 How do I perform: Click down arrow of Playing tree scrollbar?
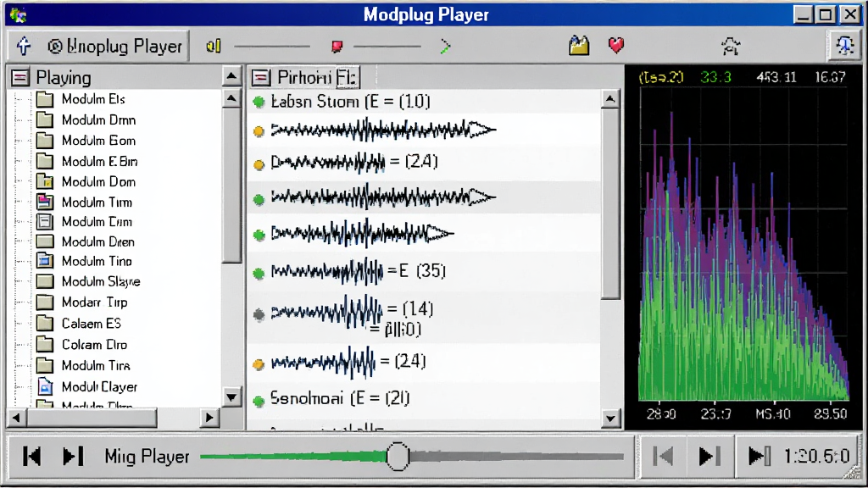(231, 396)
